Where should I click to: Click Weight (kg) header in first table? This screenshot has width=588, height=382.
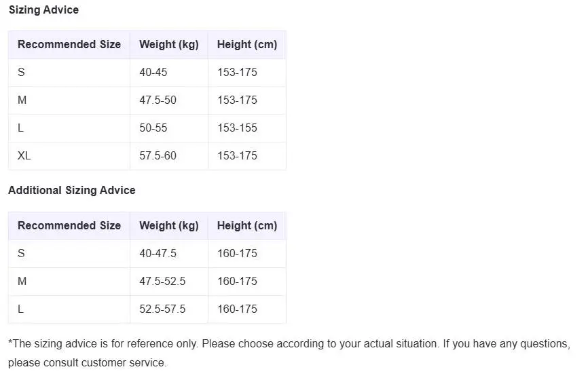coord(169,44)
